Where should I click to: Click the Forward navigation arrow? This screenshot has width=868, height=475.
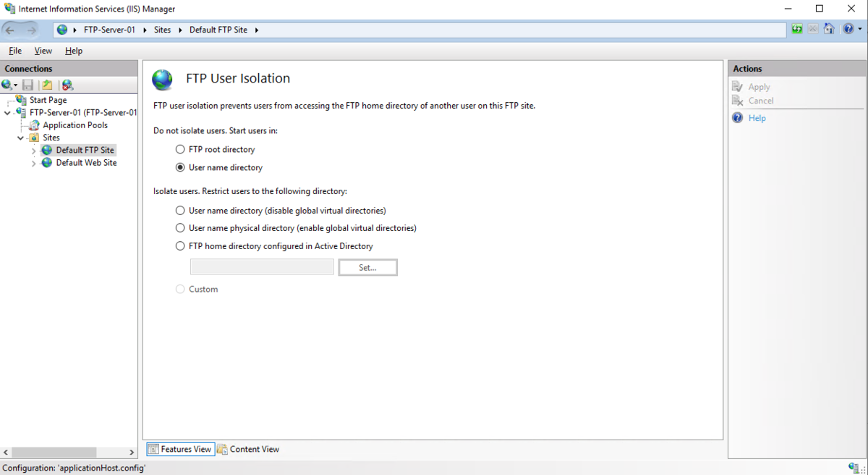point(32,30)
